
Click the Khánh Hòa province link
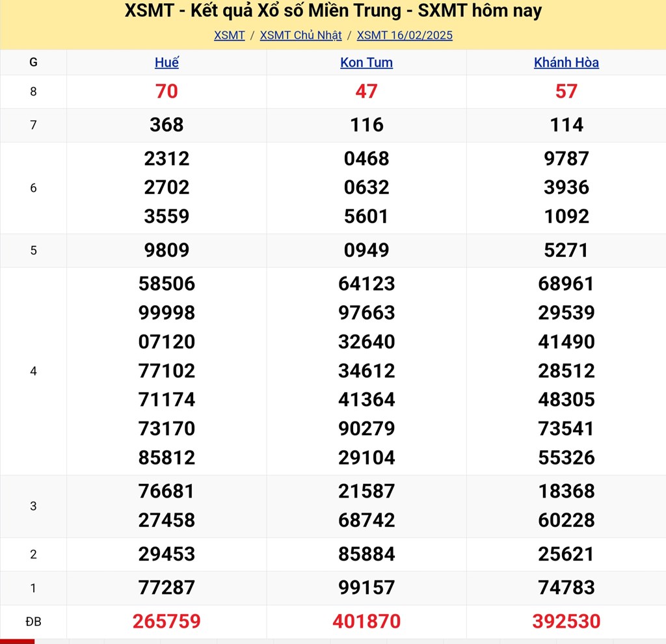(566, 62)
